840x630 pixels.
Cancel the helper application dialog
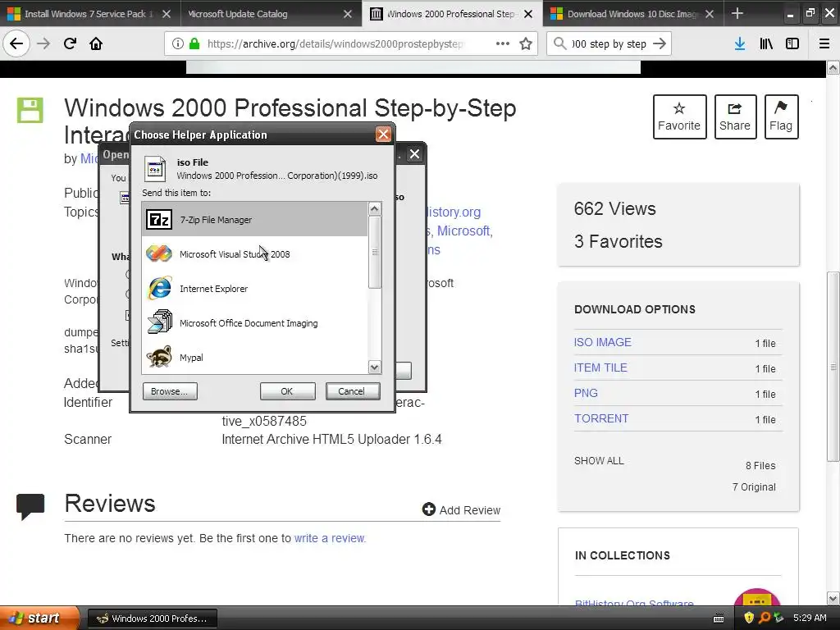(352, 391)
